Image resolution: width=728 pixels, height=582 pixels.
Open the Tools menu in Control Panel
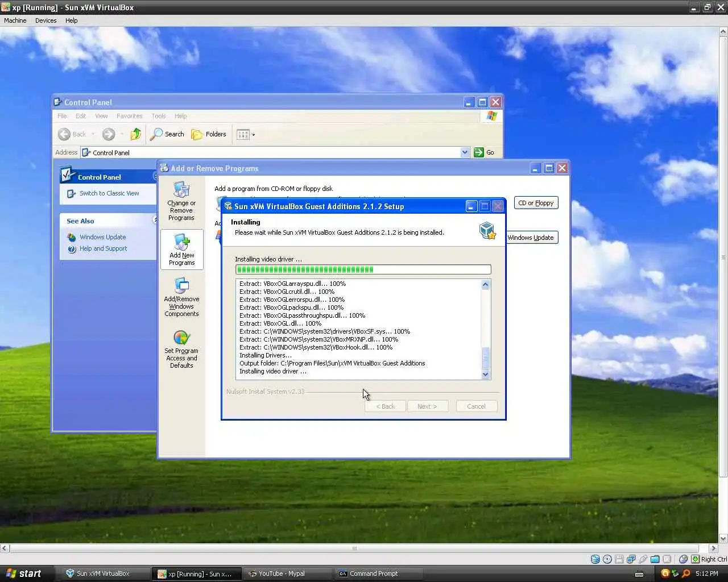159,116
